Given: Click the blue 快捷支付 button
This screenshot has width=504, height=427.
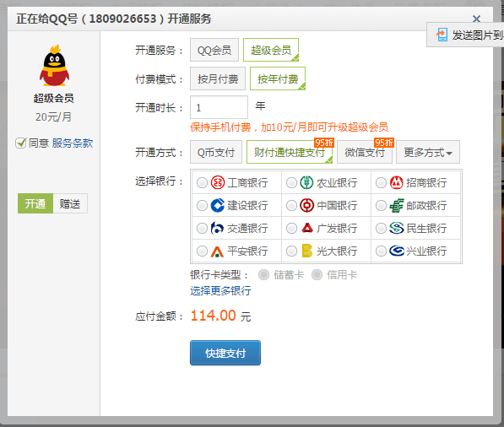Looking at the screenshot, I should 225,353.
